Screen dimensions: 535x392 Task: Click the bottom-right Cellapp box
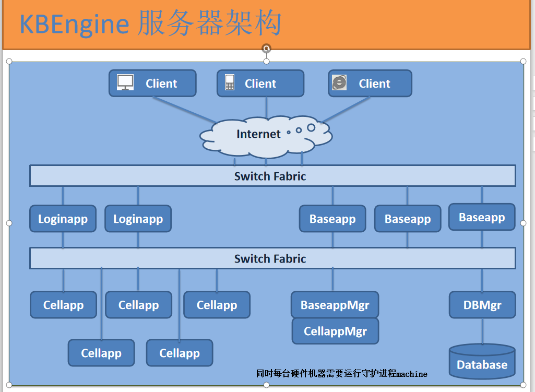coord(179,353)
